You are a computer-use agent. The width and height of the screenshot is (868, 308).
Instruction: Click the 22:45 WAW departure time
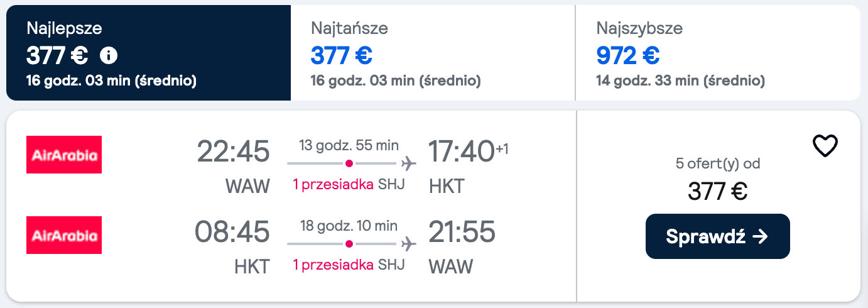click(x=233, y=151)
